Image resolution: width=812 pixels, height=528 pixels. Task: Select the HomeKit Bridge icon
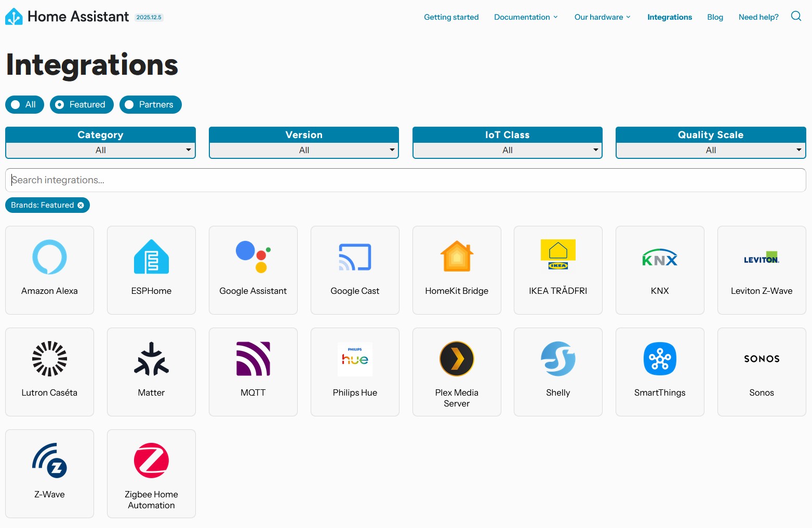pos(457,256)
